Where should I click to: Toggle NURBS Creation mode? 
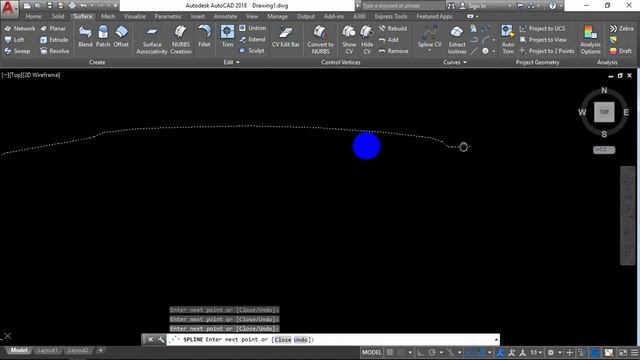coord(181,40)
